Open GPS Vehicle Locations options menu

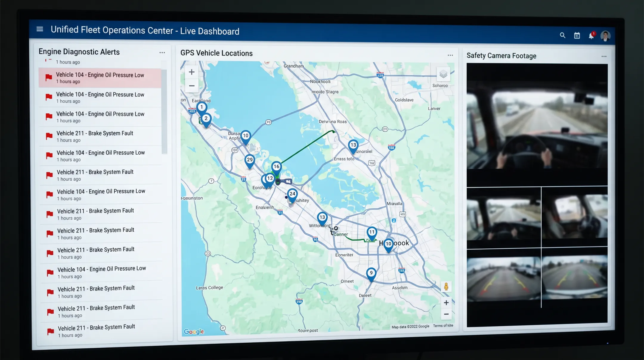pyautogui.click(x=450, y=55)
